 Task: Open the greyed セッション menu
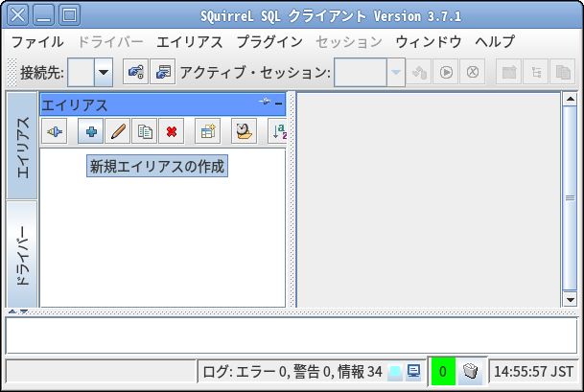click(x=349, y=42)
